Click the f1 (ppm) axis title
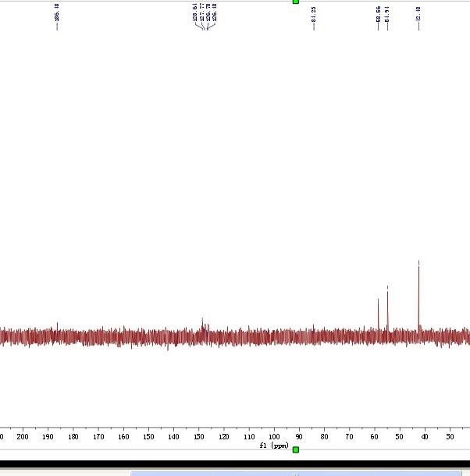This screenshot has height=476, width=470. tap(274, 446)
